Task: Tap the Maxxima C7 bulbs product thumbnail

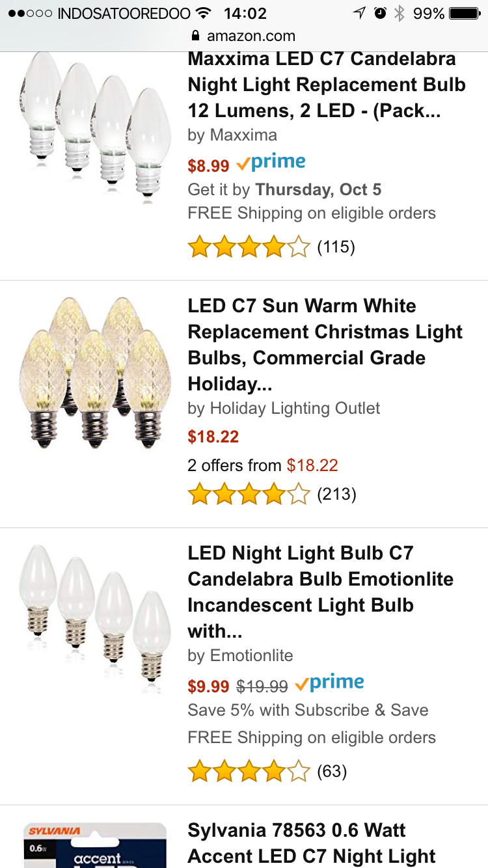Action: tap(93, 125)
